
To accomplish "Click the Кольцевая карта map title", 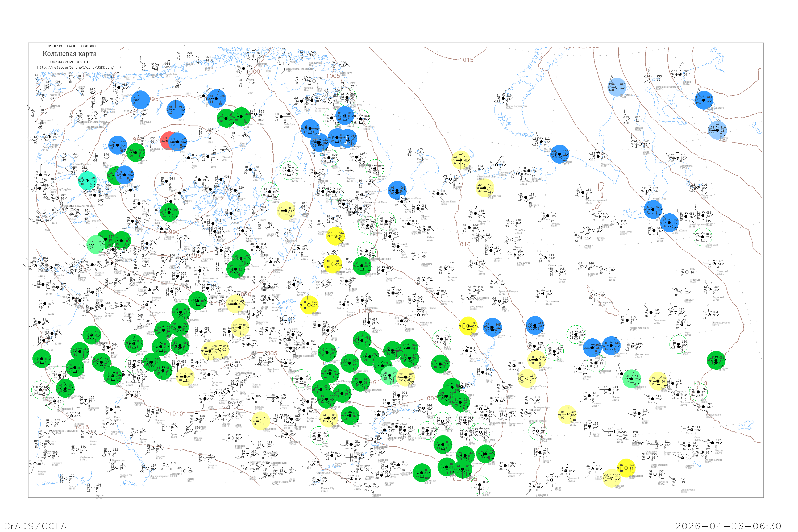I will click(x=69, y=54).
